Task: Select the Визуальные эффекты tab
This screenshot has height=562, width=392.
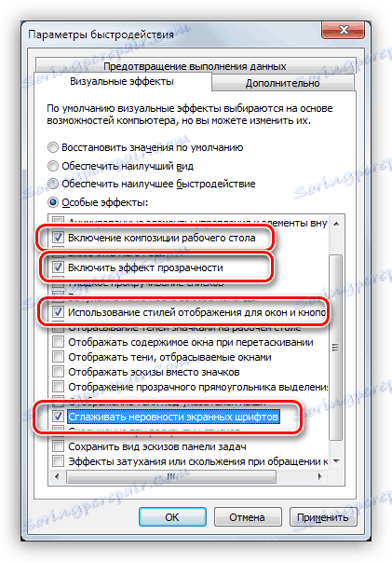Action: click(x=122, y=81)
